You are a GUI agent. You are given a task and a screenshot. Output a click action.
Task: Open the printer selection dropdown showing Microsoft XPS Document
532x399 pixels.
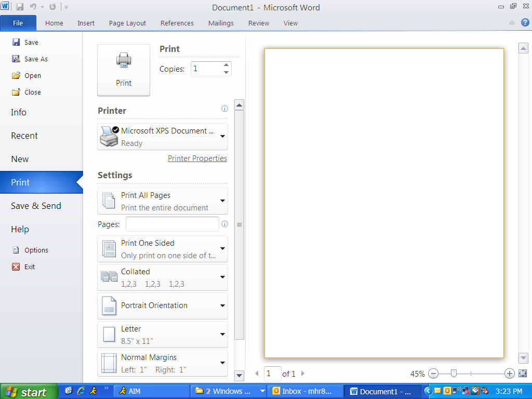[163, 137]
